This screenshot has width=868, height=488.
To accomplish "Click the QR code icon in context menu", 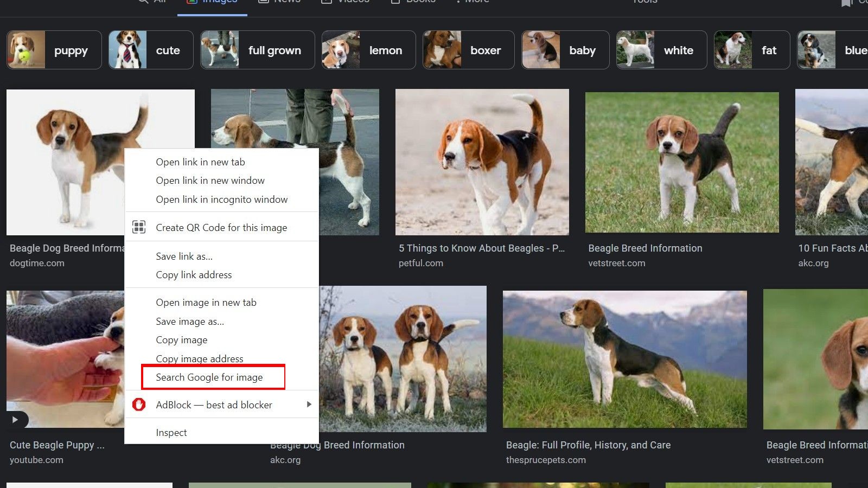I will coord(139,227).
